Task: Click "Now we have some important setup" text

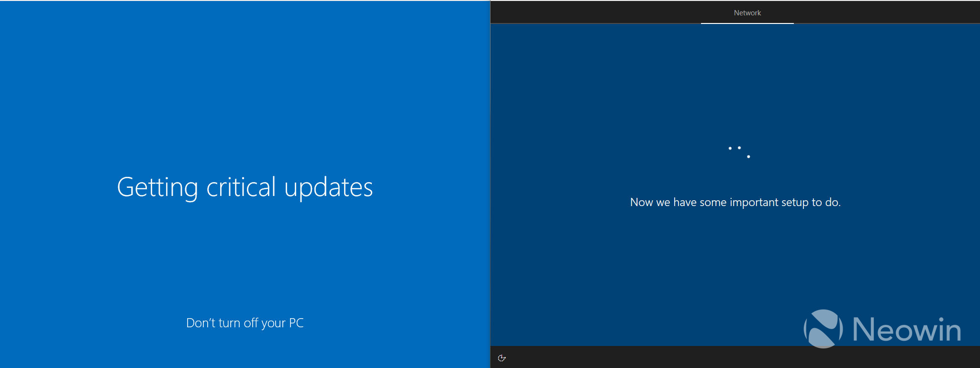Action: [735, 202]
